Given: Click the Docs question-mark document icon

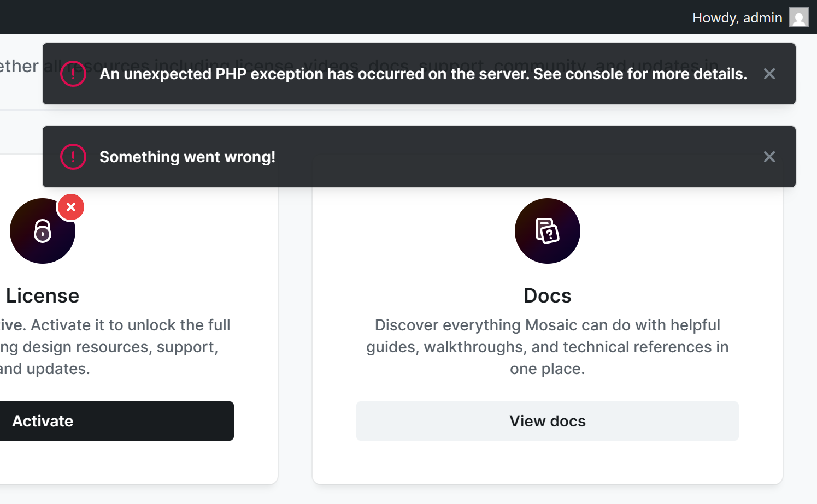Looking at the screenshot, I should pos(547,231).
